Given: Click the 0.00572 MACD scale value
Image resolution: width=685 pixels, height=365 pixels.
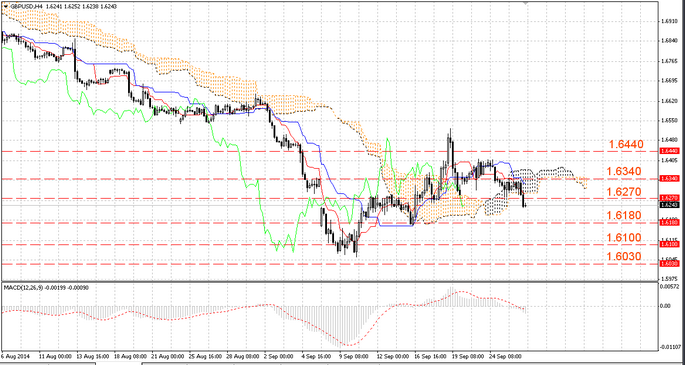Looking at the screenshot, I should (671, 286).
